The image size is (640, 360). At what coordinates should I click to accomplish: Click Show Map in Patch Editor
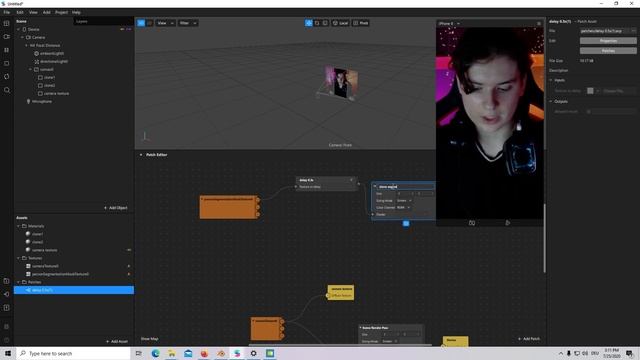click(149, 339)
